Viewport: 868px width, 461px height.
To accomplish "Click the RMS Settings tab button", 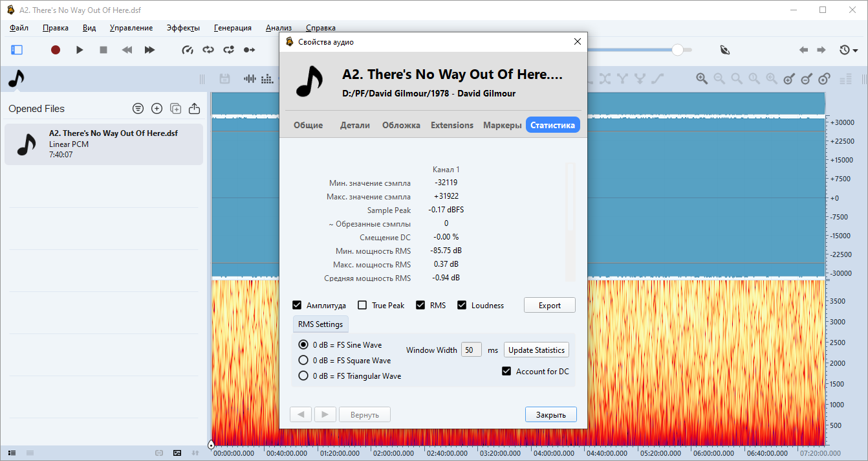I will (x=320, y=324).
